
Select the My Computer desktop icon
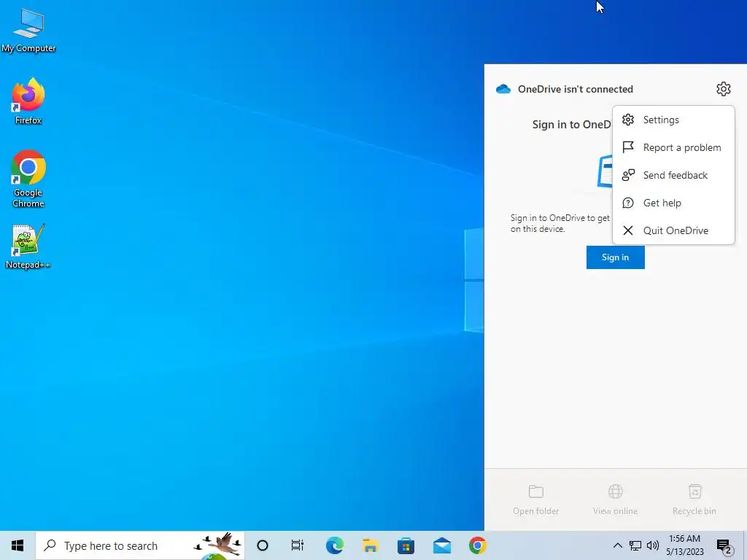pyautogui.click(x=28, y=31)
